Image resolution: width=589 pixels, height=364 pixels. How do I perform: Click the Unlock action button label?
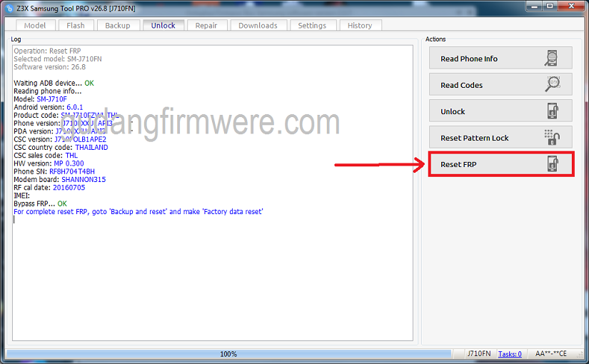[453, 111]
